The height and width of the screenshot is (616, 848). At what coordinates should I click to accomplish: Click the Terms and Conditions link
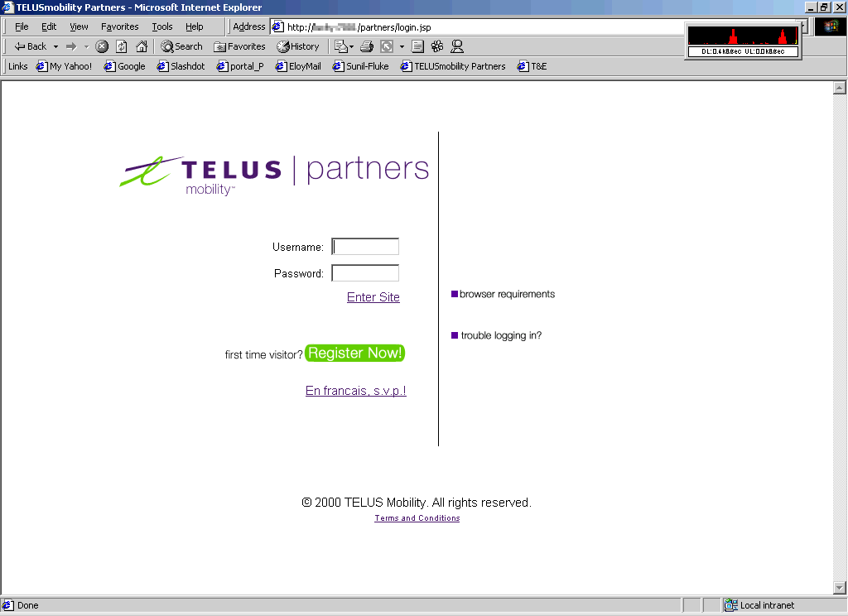tap(417, 518)
